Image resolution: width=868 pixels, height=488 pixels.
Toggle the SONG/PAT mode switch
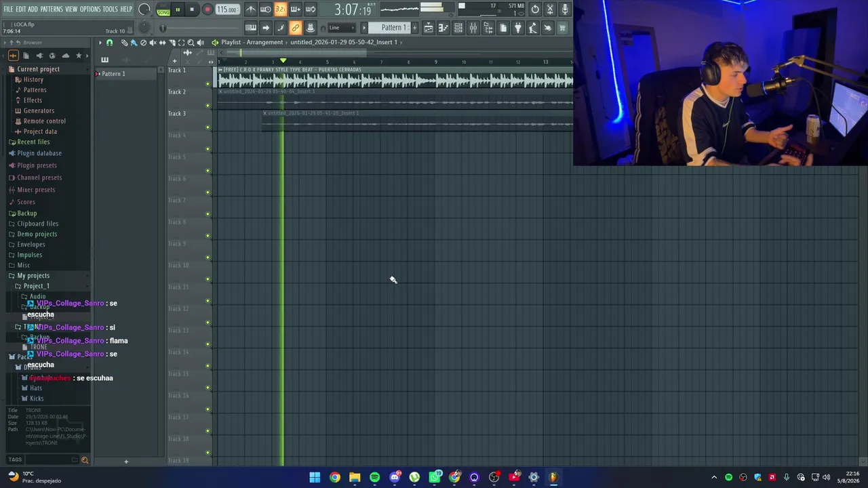tap(163, 9)
